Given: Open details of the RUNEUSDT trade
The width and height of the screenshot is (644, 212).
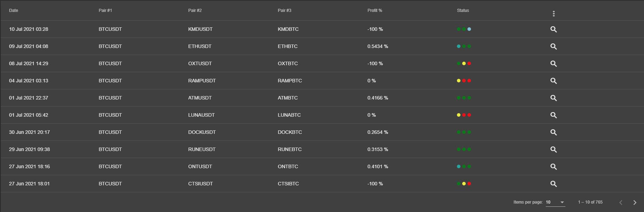Looking at the screenshot, I should pos(553,150).
